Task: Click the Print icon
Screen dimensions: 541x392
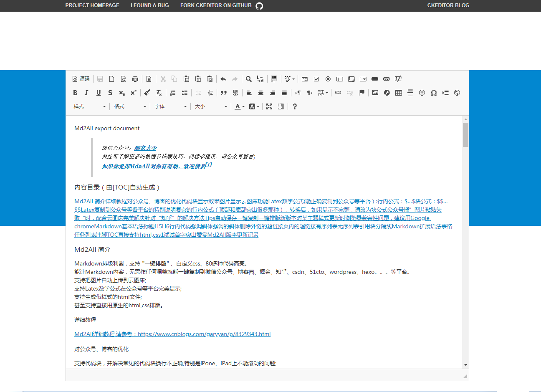Action: [x=135, y=79]
